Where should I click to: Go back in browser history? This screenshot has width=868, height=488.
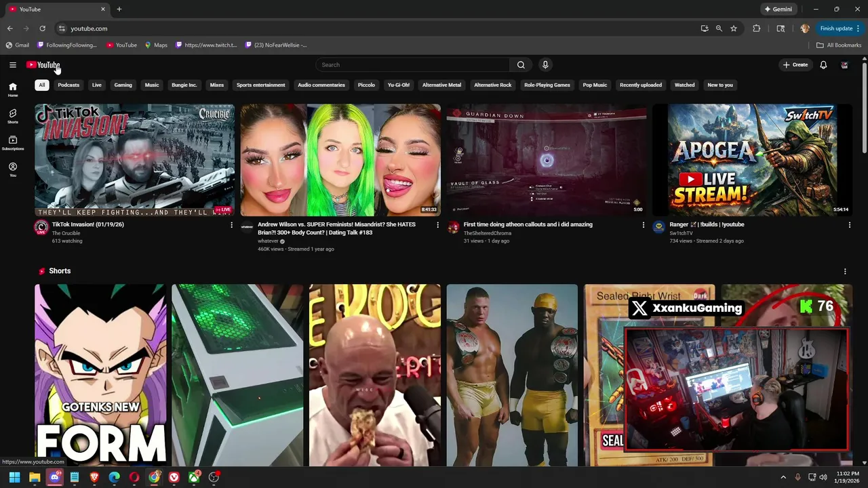click(x=10, y=28)
